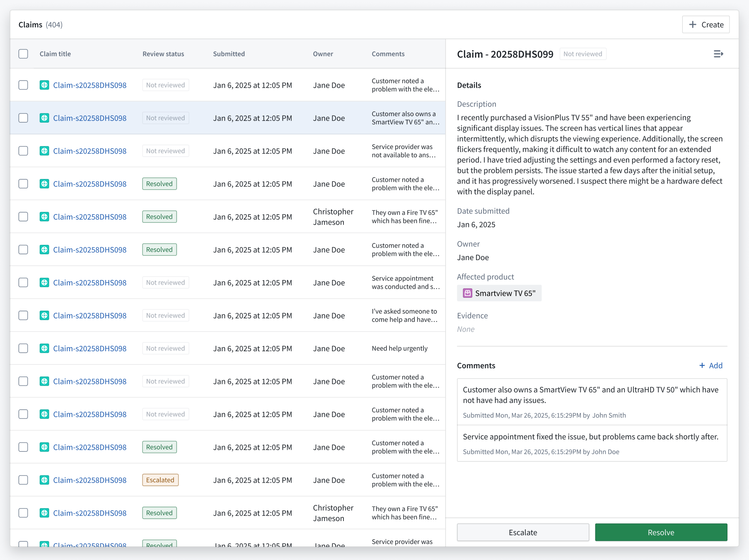749x560 pixels.
Task: Click the plus icon beside Add comment
Action: tap(702, 365)
